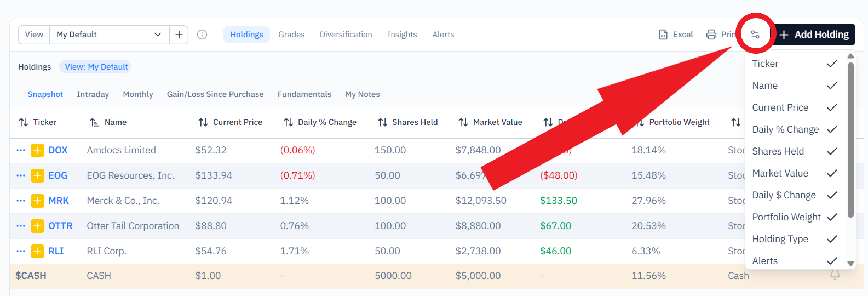
Task: Switch to the top Alerts tab
Action: [443, 35]
